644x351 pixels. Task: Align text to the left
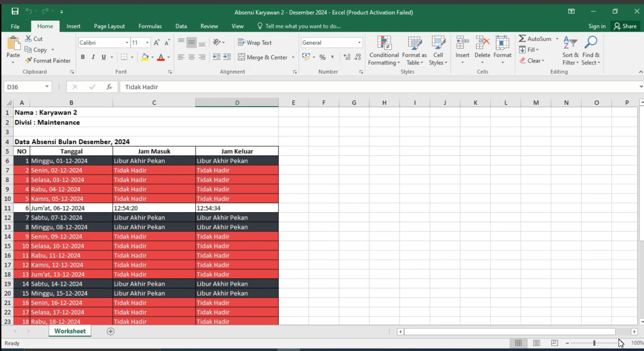[181, 57]
